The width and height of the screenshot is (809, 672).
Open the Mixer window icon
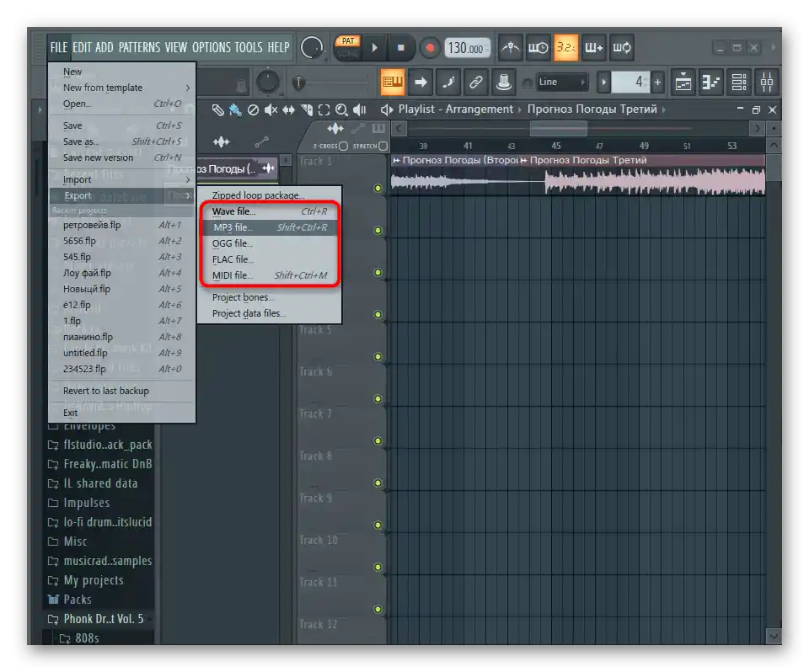[x=767, y=82]
